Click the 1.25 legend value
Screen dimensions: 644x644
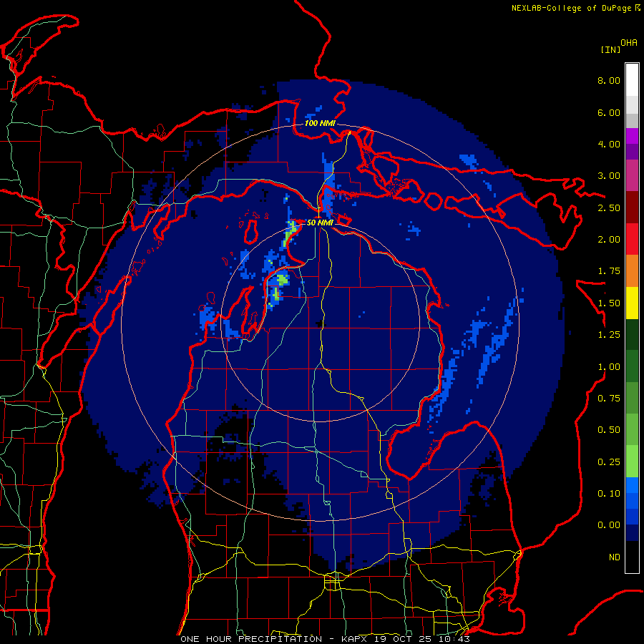coord(609,335)
